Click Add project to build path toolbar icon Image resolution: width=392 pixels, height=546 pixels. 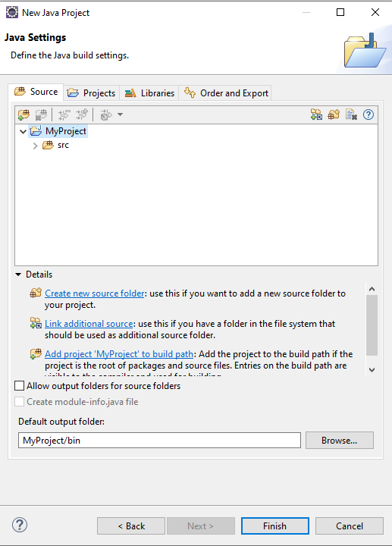coord(24,115)
